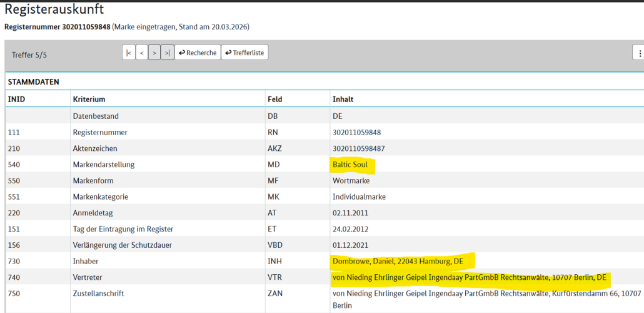Open the three-dot options menu

coord(640,53)
